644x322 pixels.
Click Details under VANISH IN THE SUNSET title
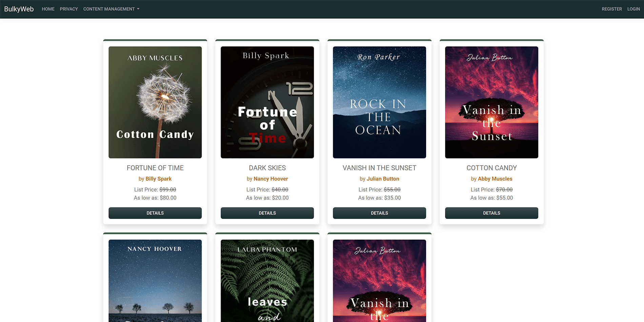pyautogui.click(x=380, y=213)
